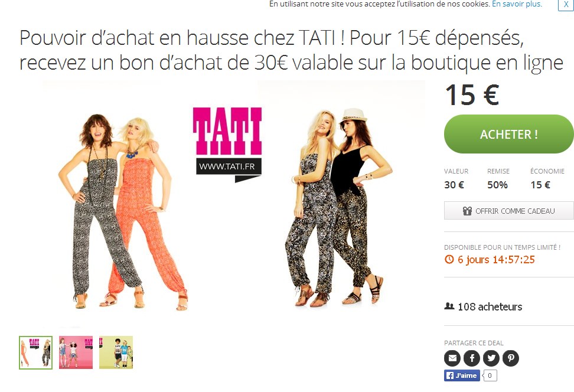This screenshot has width=574, height=392.
Task: Select the first thumbnail with women models
Action: pos(36,352)
